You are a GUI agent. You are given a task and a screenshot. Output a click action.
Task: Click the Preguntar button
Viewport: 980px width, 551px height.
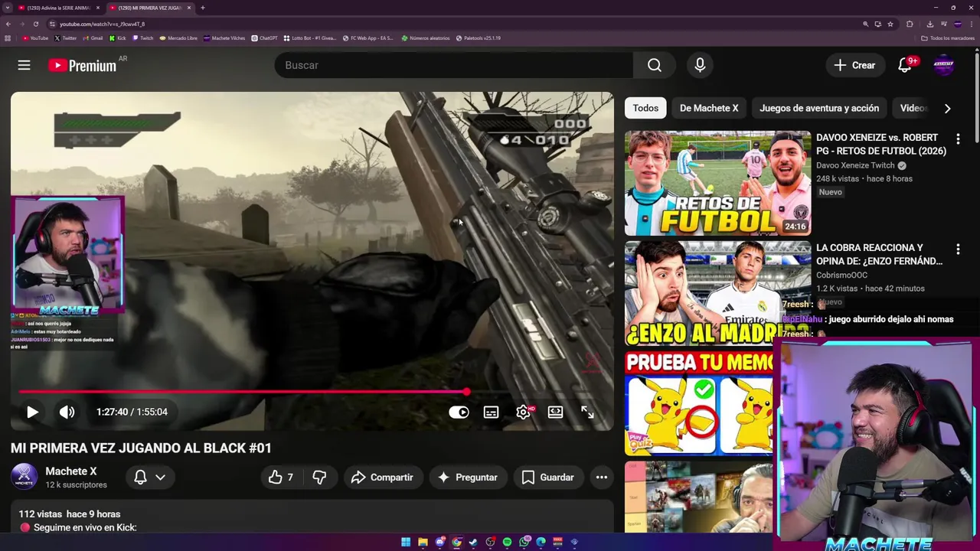click(468, 478)
